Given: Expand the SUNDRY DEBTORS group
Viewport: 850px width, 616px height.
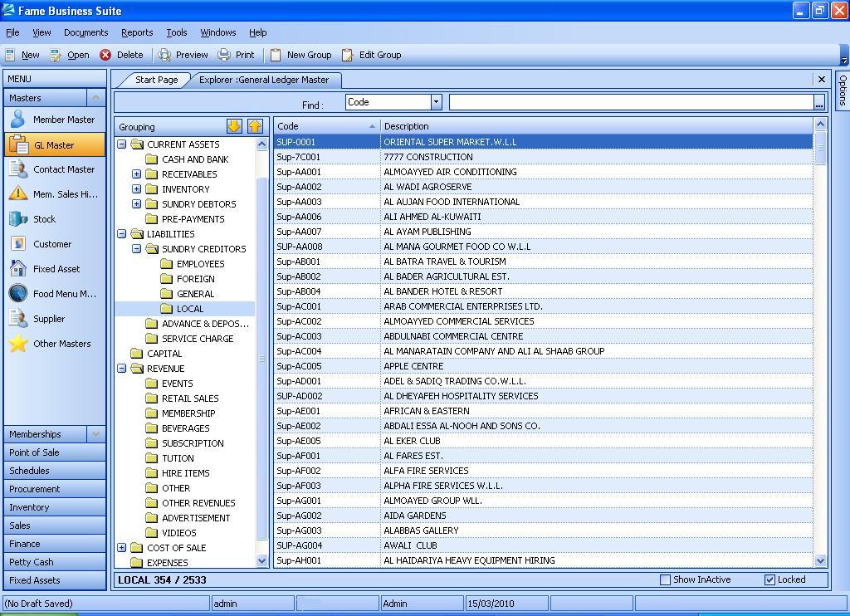Looking at the screenshot, I should [x=137, y=204].
